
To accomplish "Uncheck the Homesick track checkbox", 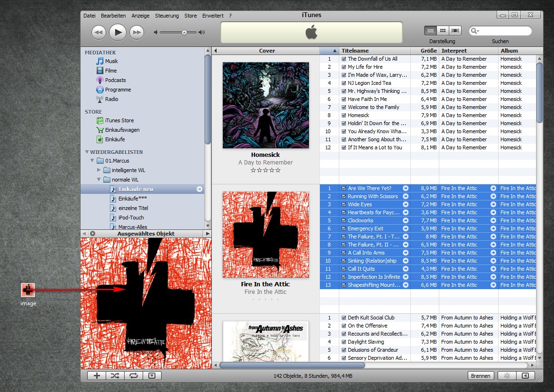I will [x=344, y=116].
